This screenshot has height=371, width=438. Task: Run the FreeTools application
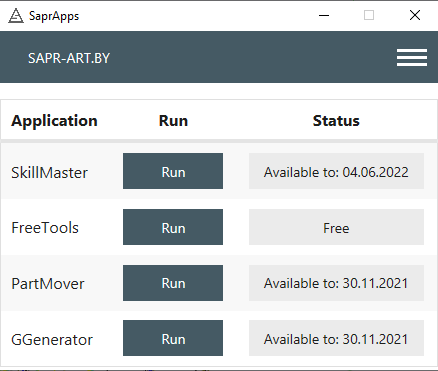tap(173, 227)
